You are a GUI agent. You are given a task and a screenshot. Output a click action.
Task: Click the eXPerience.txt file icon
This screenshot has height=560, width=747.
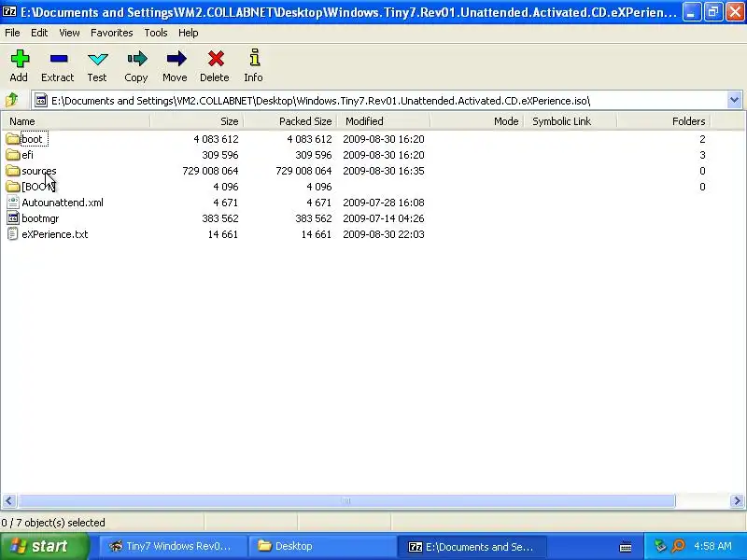point(13,234)
